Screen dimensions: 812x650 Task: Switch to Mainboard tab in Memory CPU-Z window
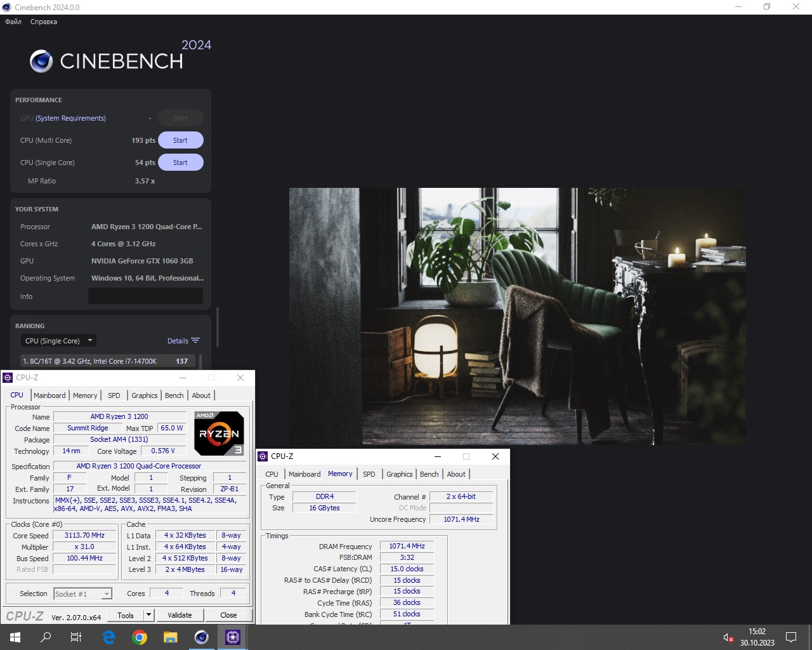pyautogui.click(x=304, y=474)
